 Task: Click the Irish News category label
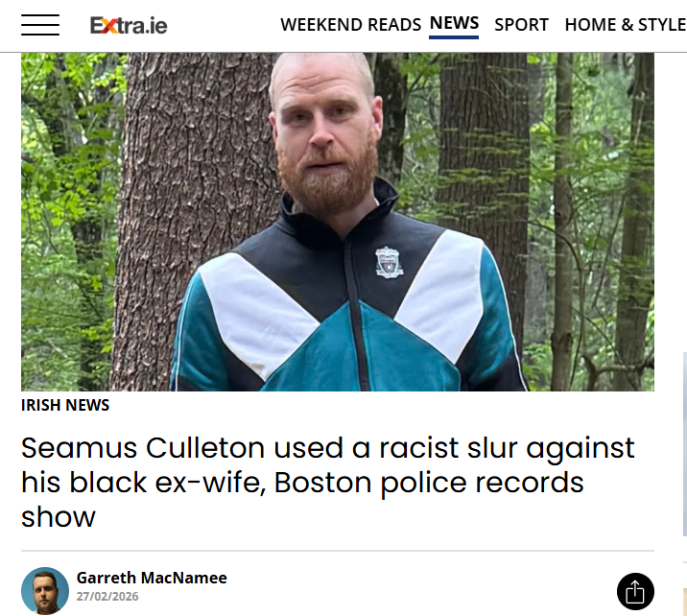(65, 405)
